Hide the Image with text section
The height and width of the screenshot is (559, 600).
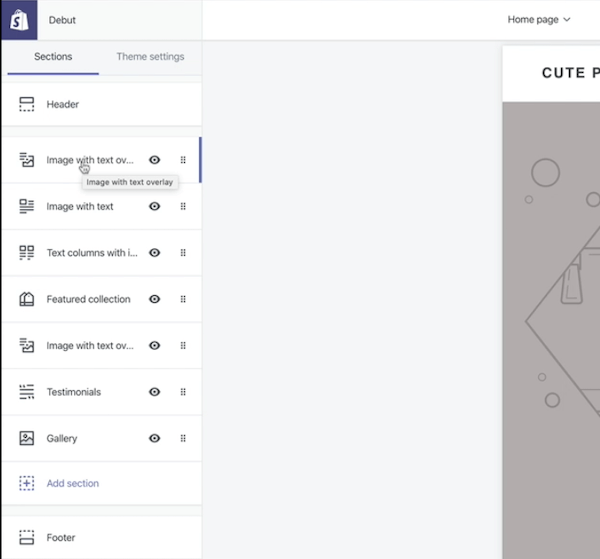pyautogui.click(x=155, y=207)
